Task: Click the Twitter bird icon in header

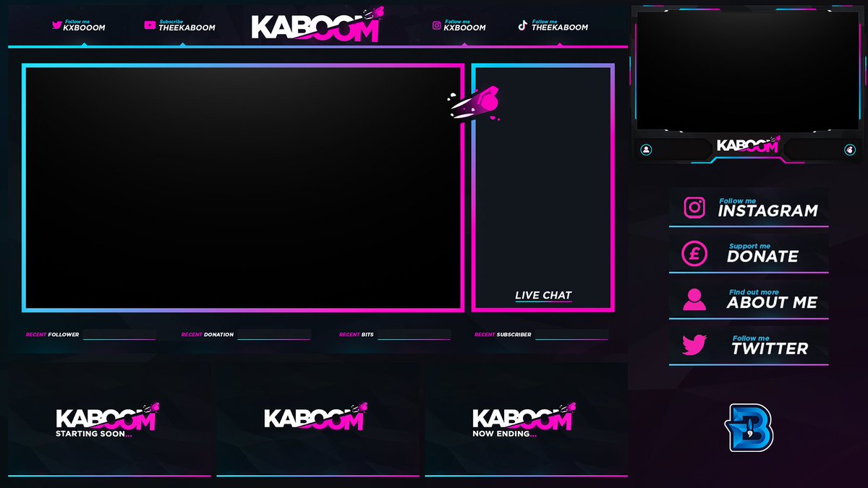Action: (56, 25)
